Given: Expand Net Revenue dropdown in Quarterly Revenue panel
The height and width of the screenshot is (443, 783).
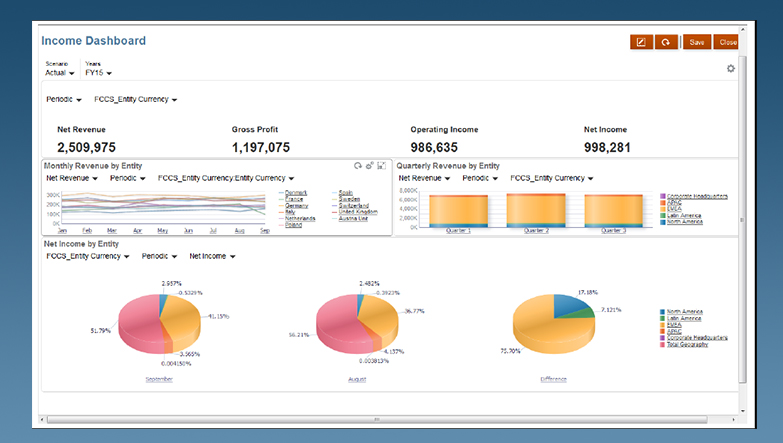Looking at the screenshot, I should [424, 178].
